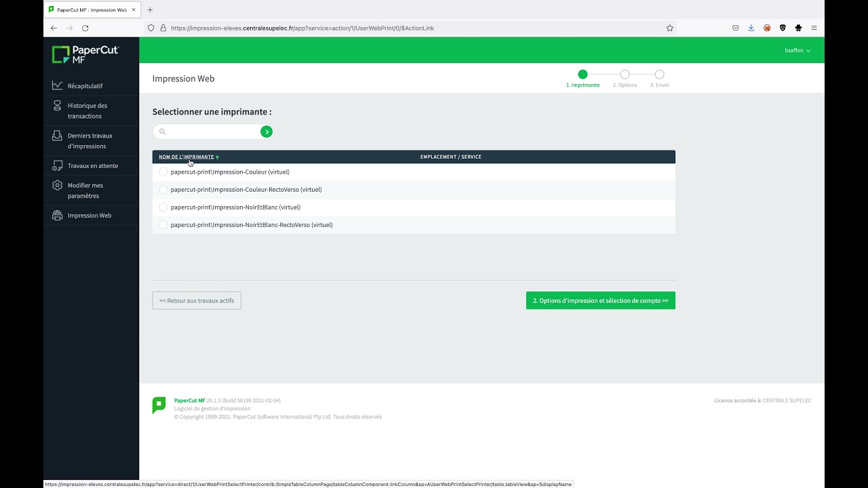Open Travaux en attente page
Screen dimensions: 868x488
point(91,165)
